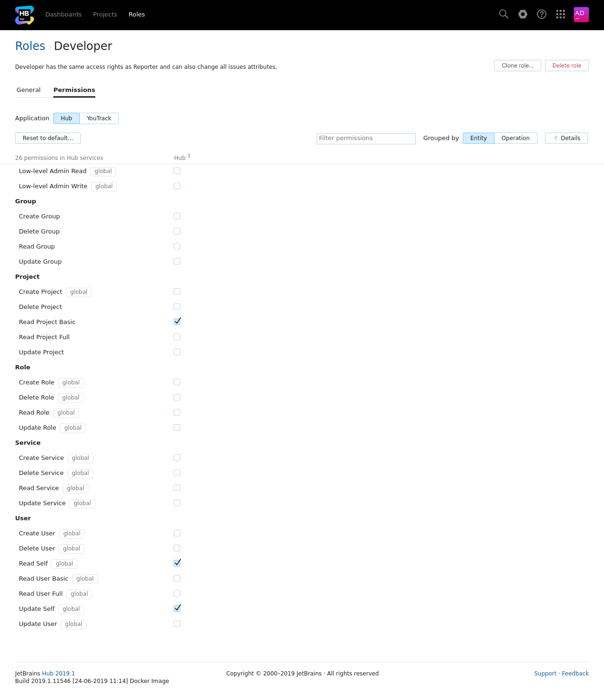Click the Clone role button
Viewport: 604px width, 700px height.
coord(517,66)
